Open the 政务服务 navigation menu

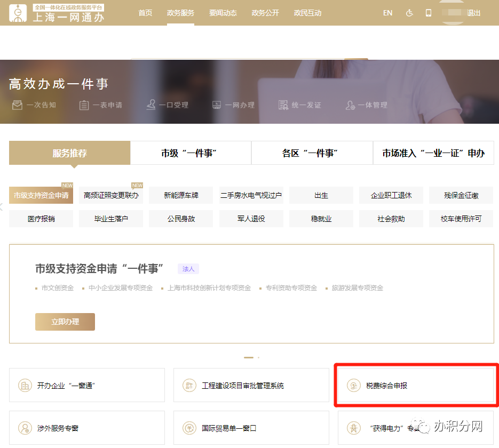(x=180, y=13)
